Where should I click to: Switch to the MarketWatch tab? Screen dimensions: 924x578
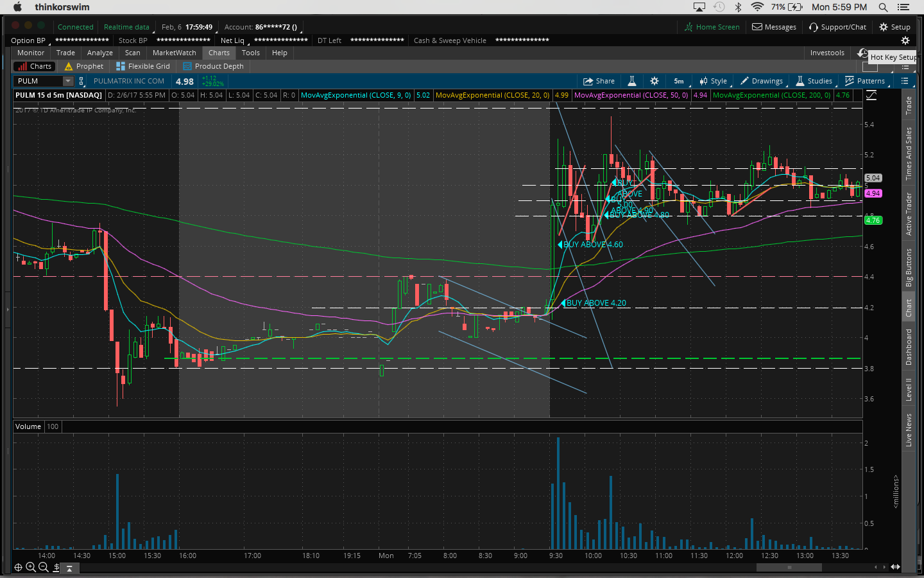coord(174,53)
